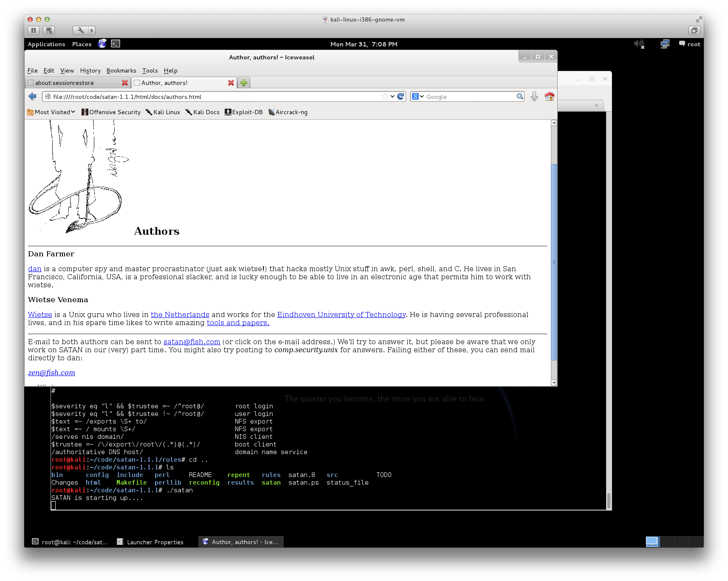Click the page scrollbar up arrow
Screen dimensions: 728x581
[x=554, y=123]
